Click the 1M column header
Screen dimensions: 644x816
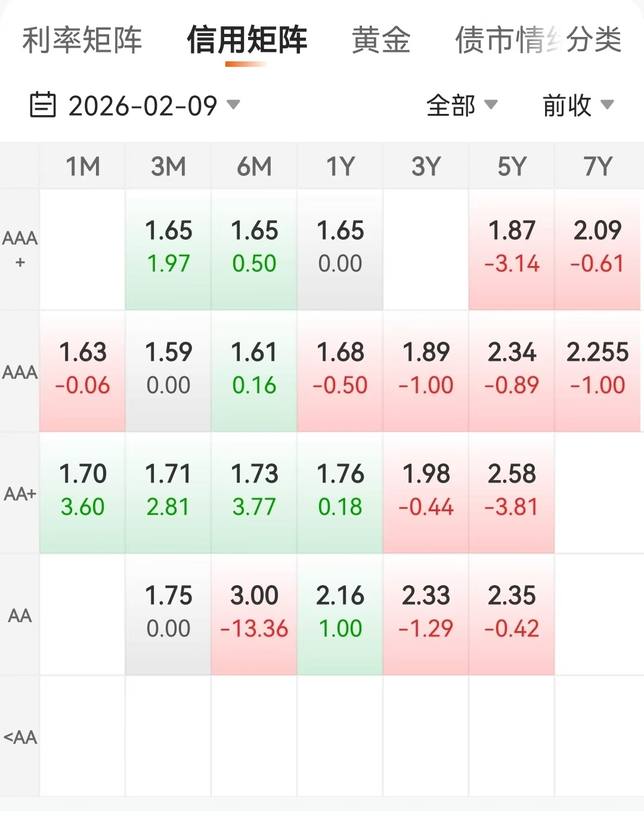(83, 166)
